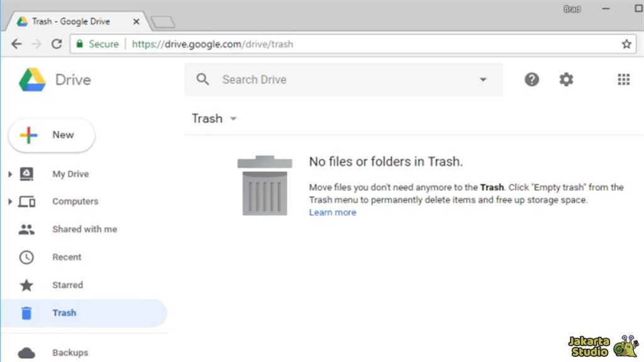Expand the Computers tree arrow

10,202
